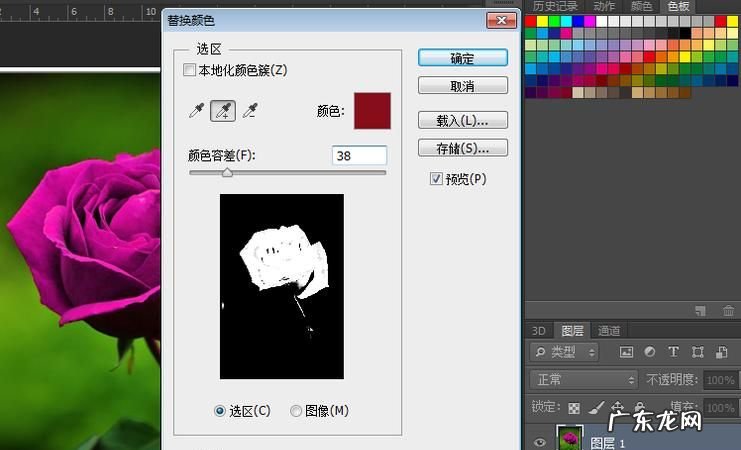Select the 选区(C) radio button

pos(219,411)
